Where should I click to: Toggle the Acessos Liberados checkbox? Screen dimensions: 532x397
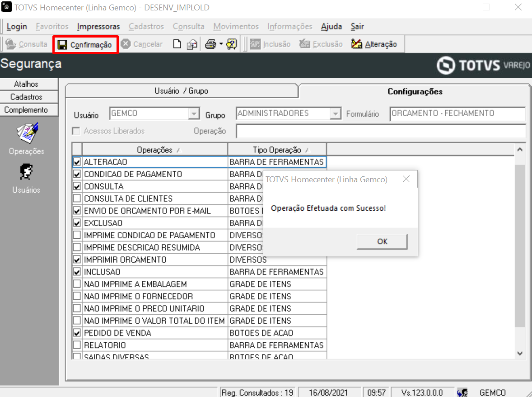[x=76, y=131]
